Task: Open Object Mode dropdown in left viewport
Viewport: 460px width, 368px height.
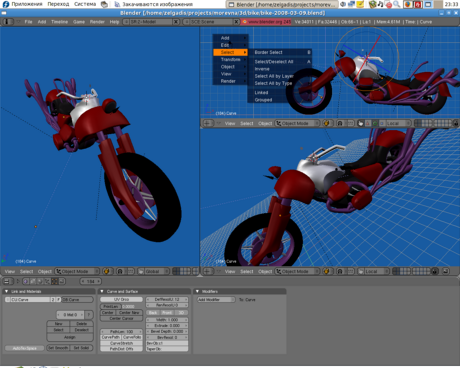Action: [77, 271]
